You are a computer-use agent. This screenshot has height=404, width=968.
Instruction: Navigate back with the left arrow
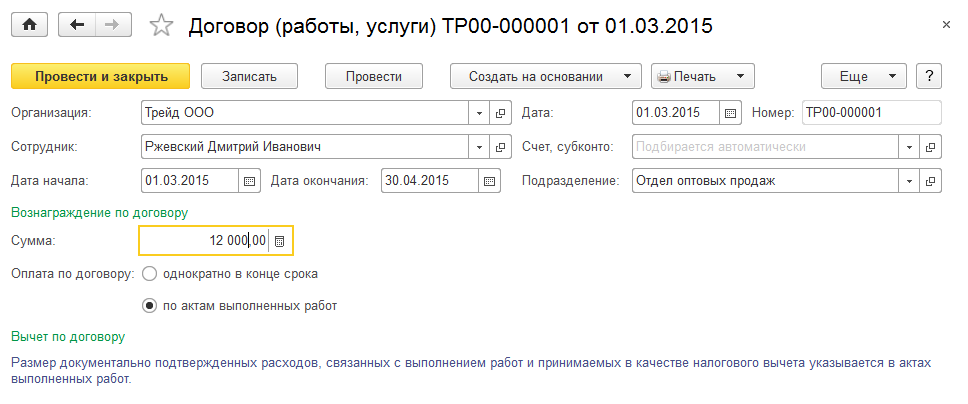click(x=77, y=25)
